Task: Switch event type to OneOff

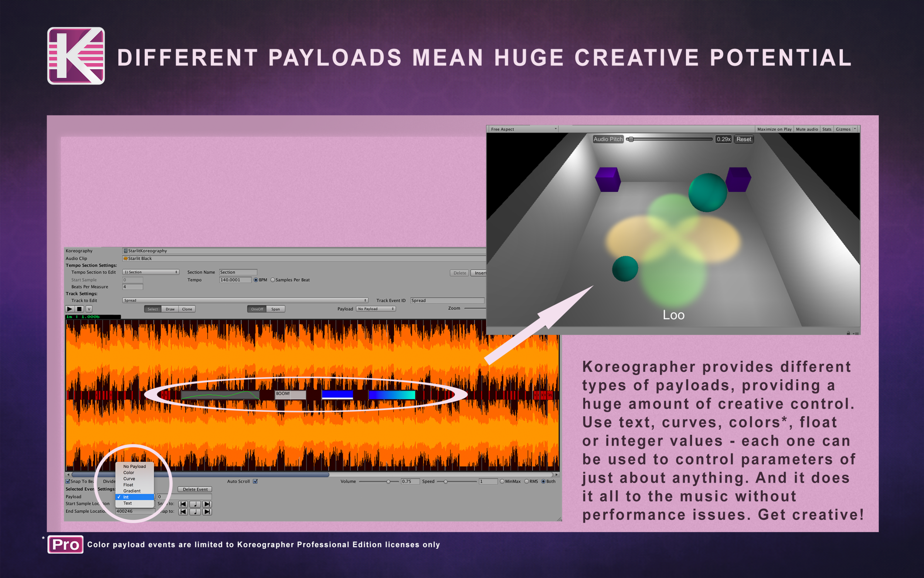Action: (x=257, y=309)
